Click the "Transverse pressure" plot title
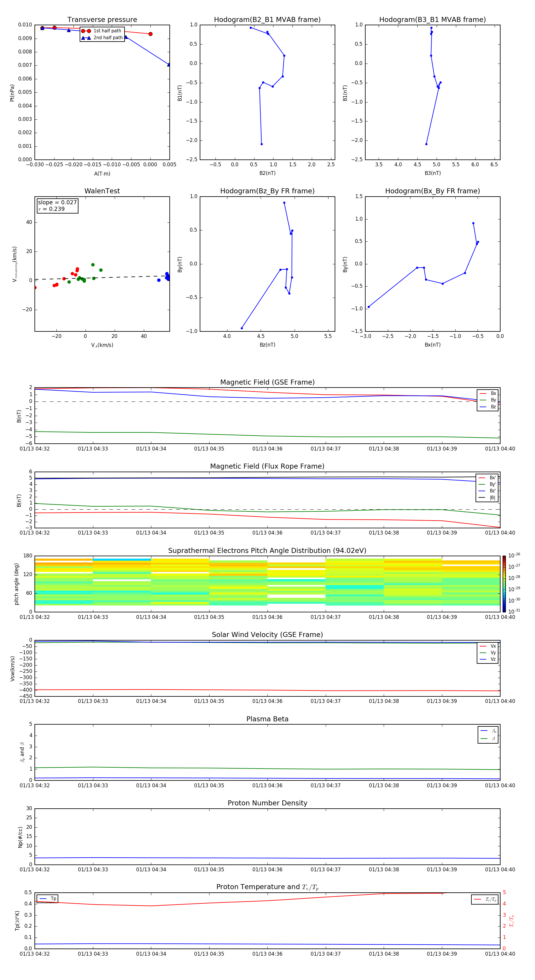Viewport: 535px width, 980px height. click(102, 20)
